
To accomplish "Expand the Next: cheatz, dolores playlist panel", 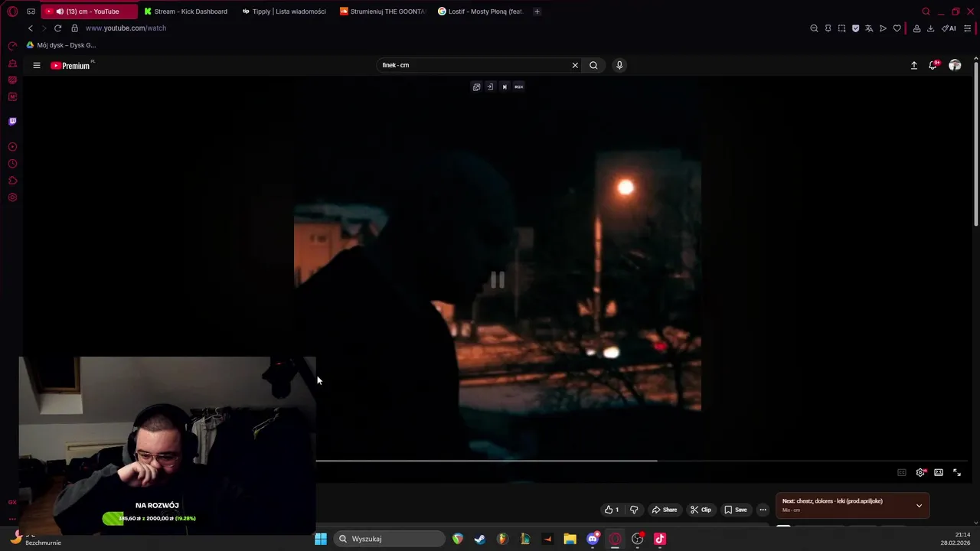I will coord(919,505).
